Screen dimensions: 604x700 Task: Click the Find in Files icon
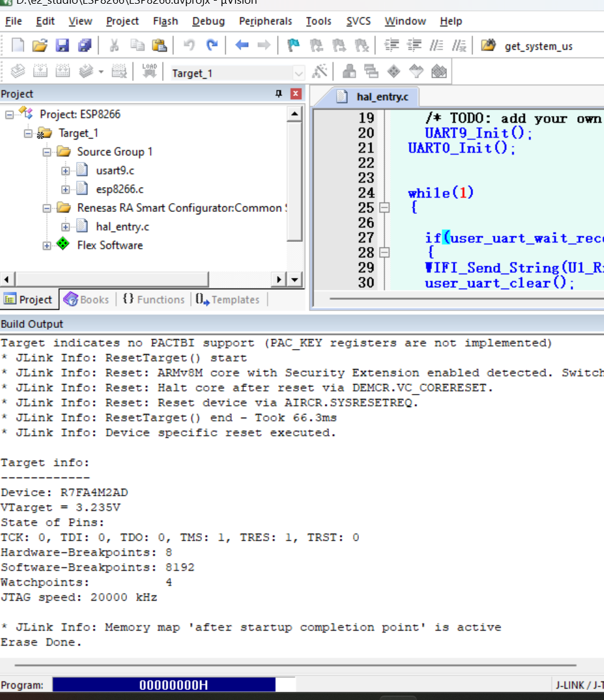[488, 45]
